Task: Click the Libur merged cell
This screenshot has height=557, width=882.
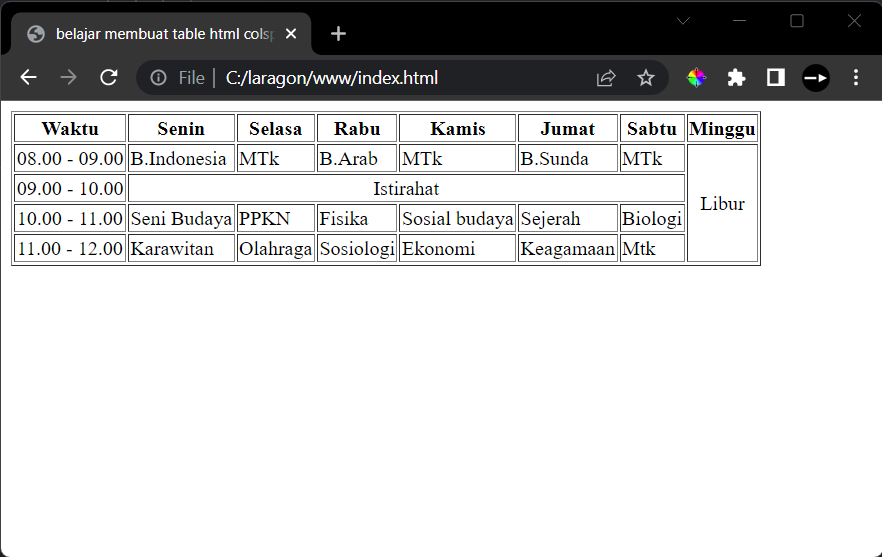Action: [722, 203]
